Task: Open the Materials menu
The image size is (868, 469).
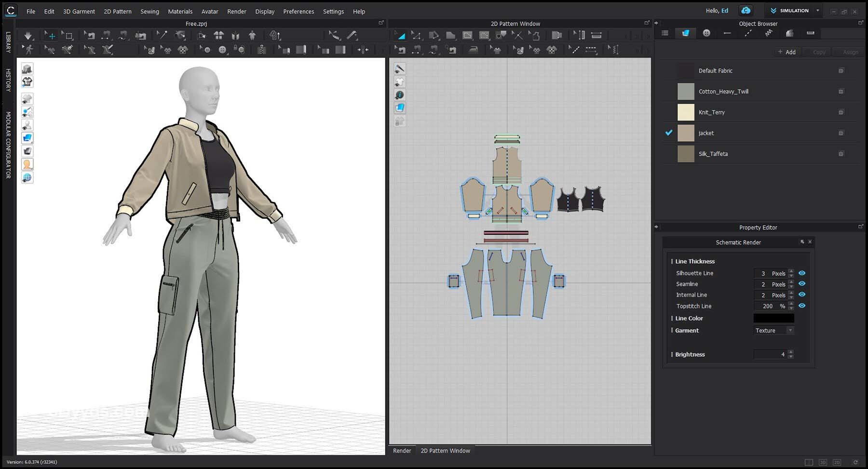Action: click(x=180, y=11)
